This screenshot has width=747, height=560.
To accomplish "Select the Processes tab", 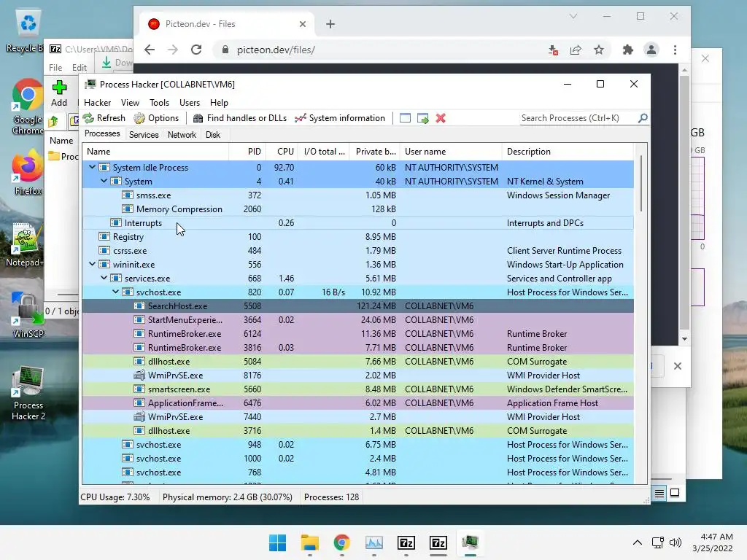I will click(102, 134).
